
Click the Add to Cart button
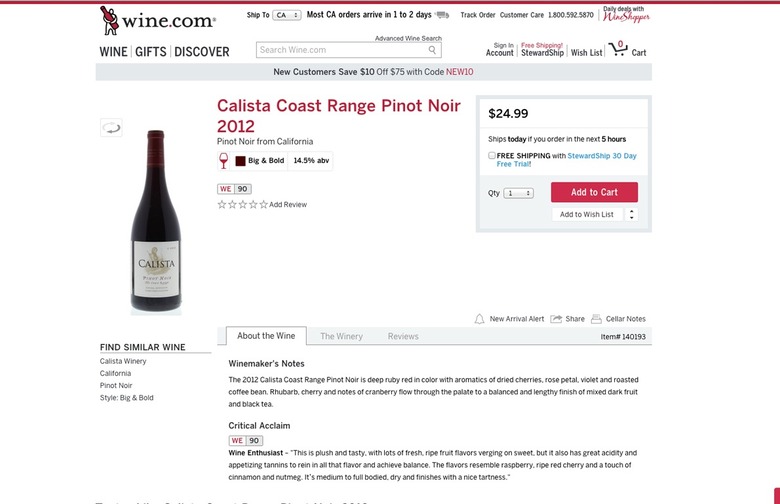[594, 192]
